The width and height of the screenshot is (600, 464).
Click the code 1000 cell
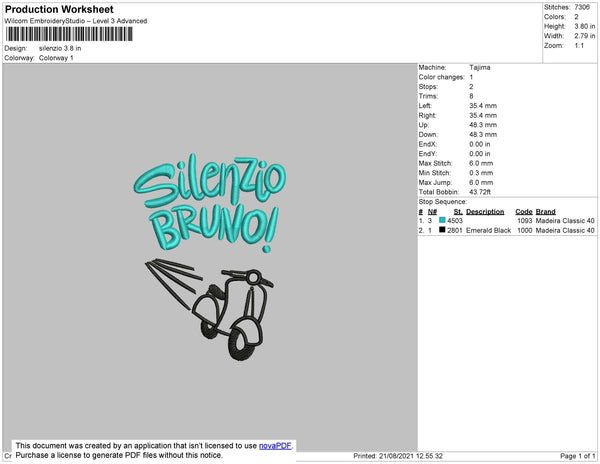(525, 230)
